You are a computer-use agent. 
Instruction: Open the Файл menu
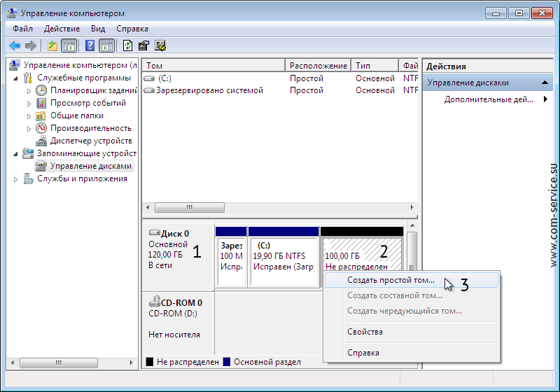(22, 29)
